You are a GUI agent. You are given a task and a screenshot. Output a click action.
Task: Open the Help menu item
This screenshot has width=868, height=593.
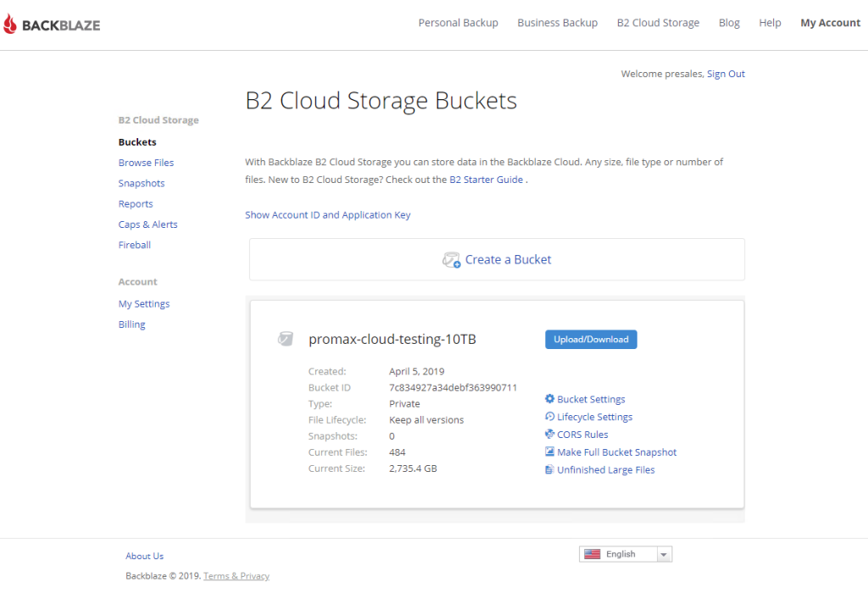click(770, 23)
